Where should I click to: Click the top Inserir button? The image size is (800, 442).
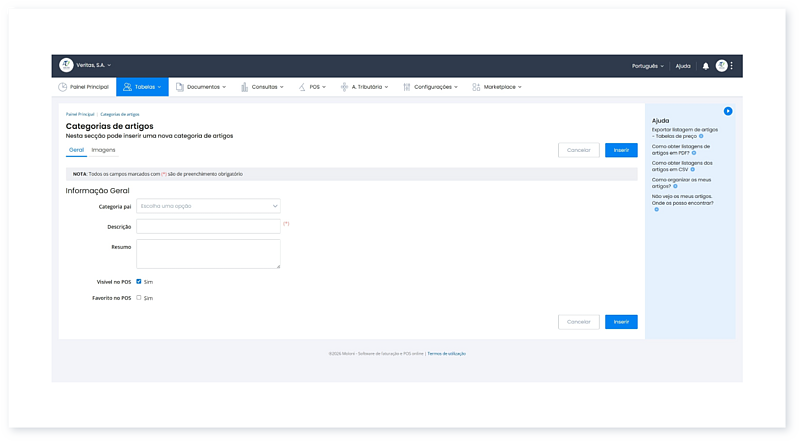point(621,150)
